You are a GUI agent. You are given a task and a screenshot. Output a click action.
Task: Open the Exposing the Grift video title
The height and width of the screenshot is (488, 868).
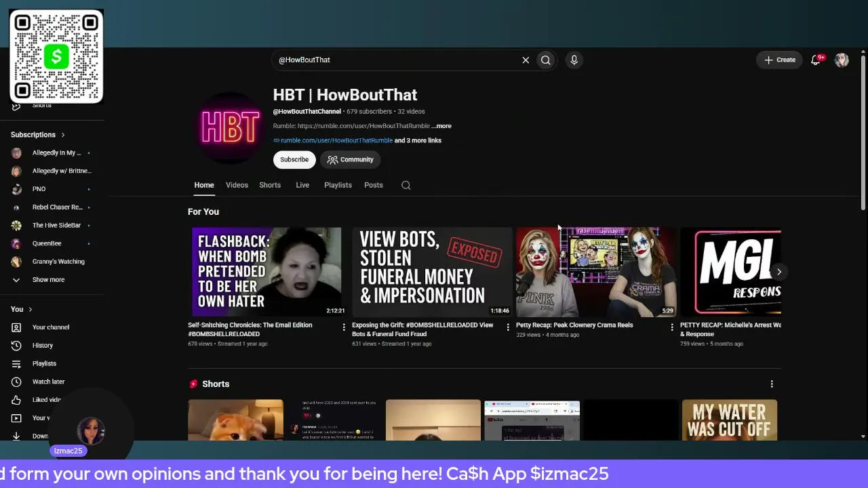point(422,329)
